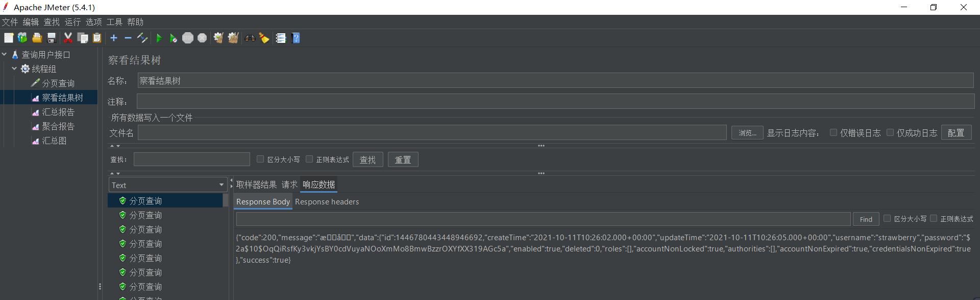Select the Response Body tab
The image size is (980, 300).
(x=263, y=201)
